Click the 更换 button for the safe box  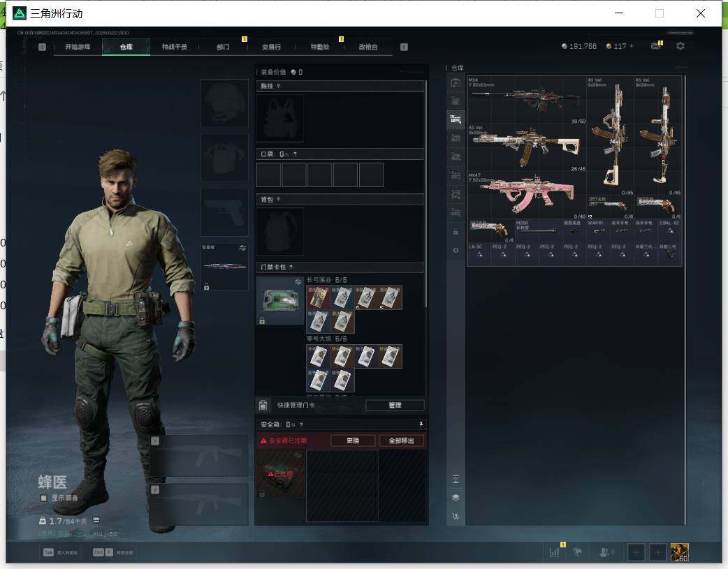click(x=353, y=441)
